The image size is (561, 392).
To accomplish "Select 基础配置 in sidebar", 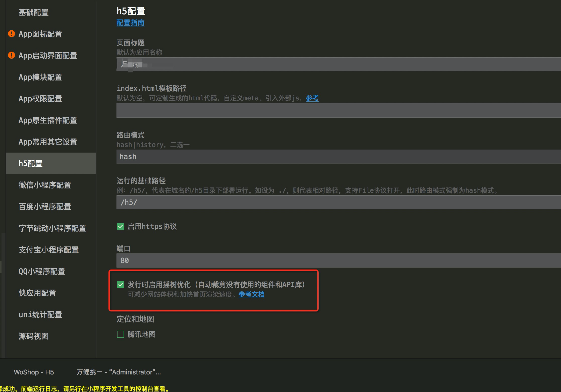I will [34, 12].
